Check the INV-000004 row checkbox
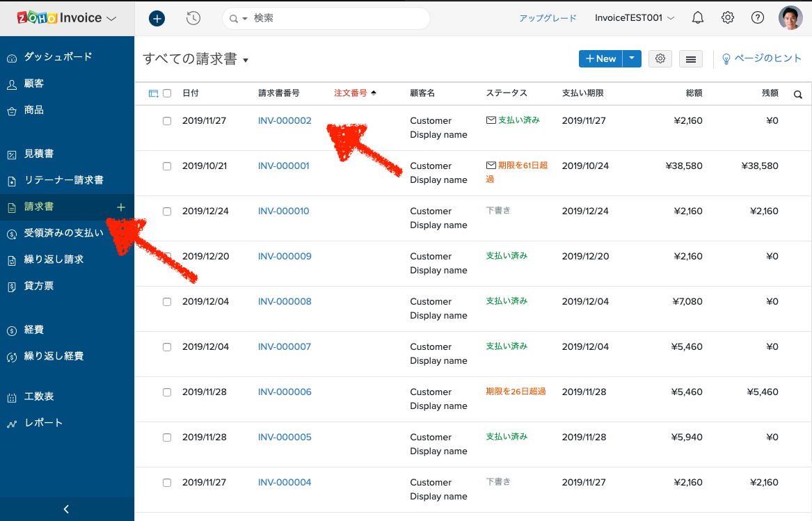812x521 pixels. pyautogui.click(x=167, y=483)
